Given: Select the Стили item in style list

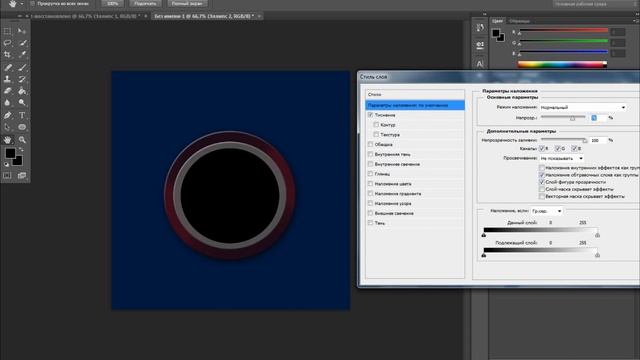Looking at the screenshot, I should coord(415,95).
